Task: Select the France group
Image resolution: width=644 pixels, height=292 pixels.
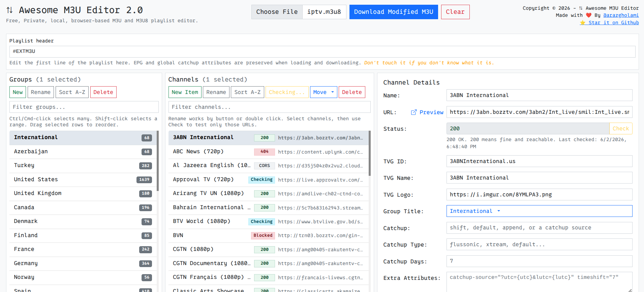Action: click(83, 249)
